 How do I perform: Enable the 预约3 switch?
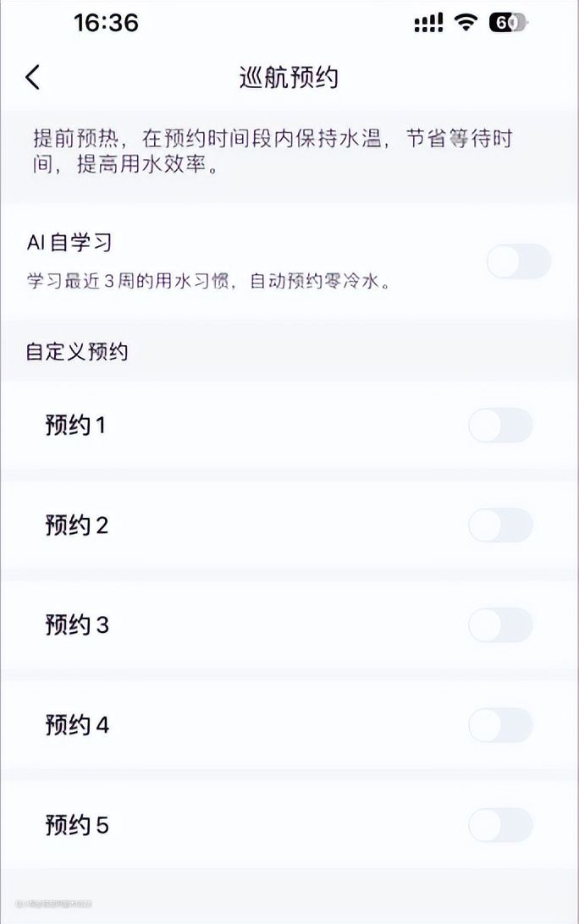pos(500,625)
